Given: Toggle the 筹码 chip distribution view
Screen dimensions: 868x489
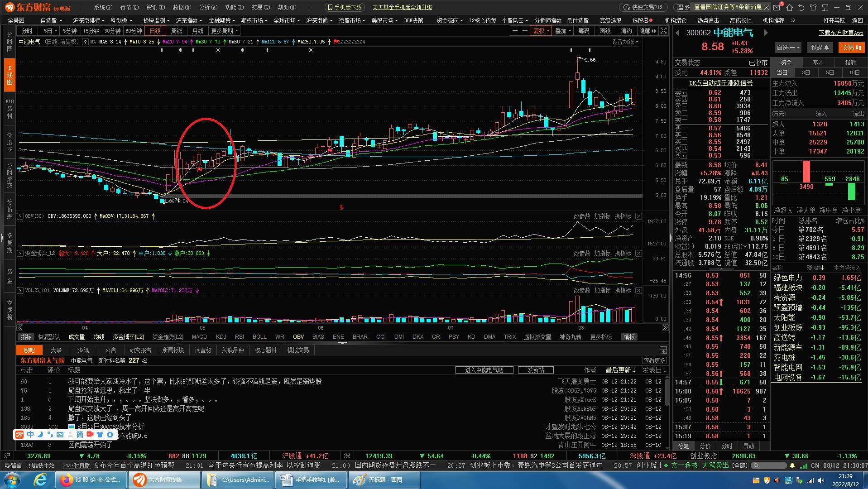Looking at the screenshot, I should pos(584,31).
